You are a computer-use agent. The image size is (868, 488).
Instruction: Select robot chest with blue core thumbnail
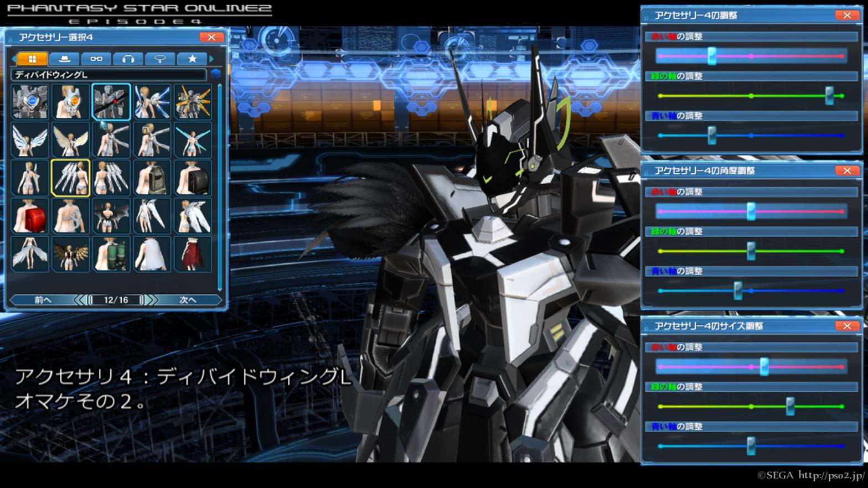(x=30, y=102)
